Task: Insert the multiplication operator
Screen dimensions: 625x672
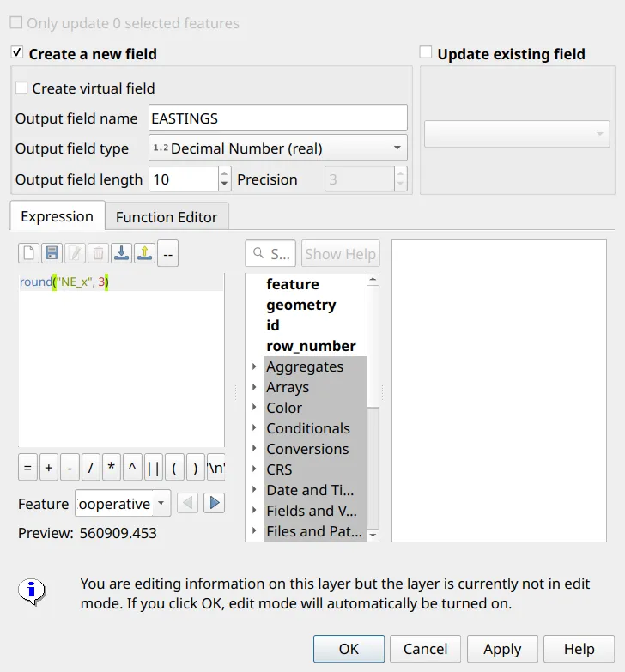Action: pyautogui.click(x=112, y=467)
